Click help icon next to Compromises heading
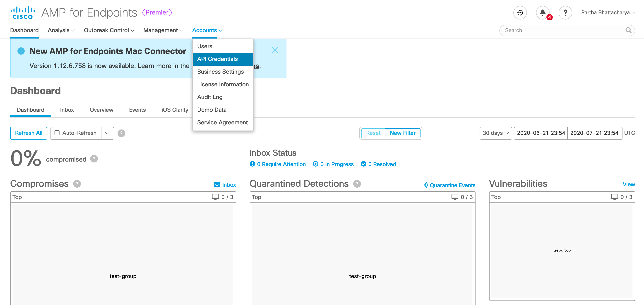The image size is (644, 305). 77,184
